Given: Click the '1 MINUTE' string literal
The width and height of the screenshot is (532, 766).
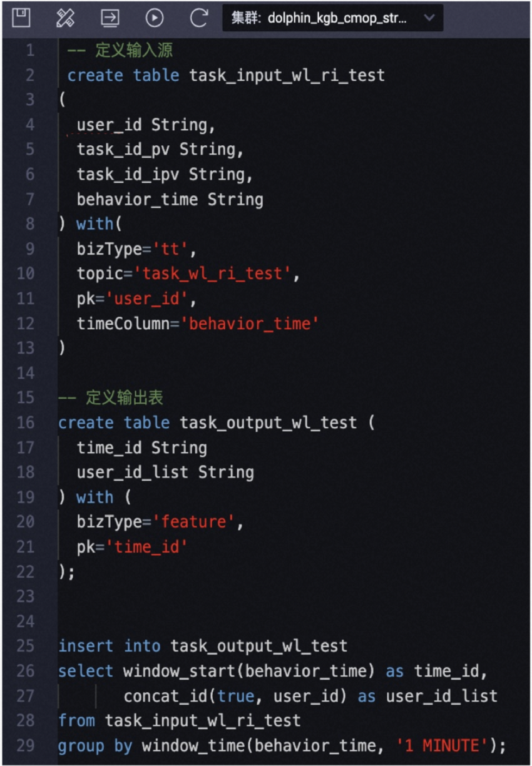Looking at the screenshot, I should (441, 746).
